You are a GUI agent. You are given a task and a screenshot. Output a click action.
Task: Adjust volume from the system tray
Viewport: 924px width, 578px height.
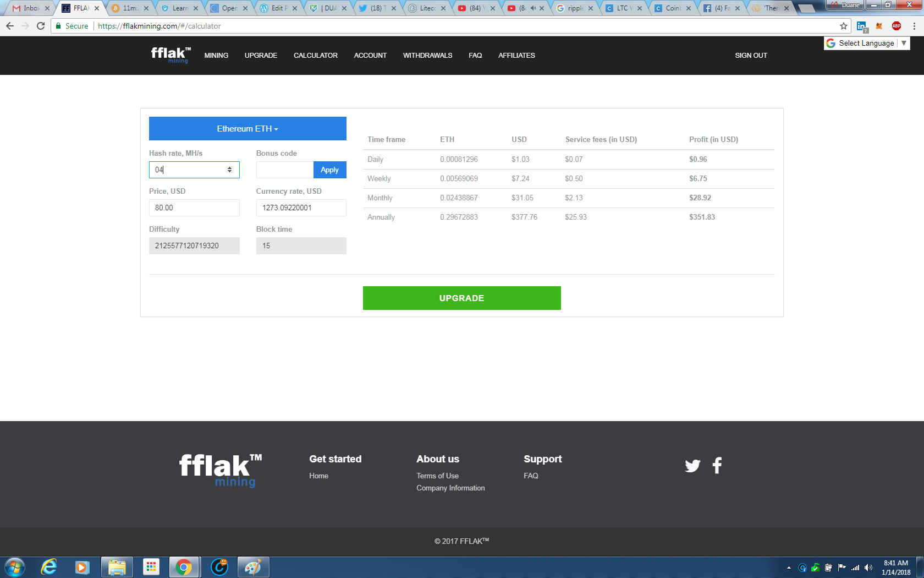[869, 566]
